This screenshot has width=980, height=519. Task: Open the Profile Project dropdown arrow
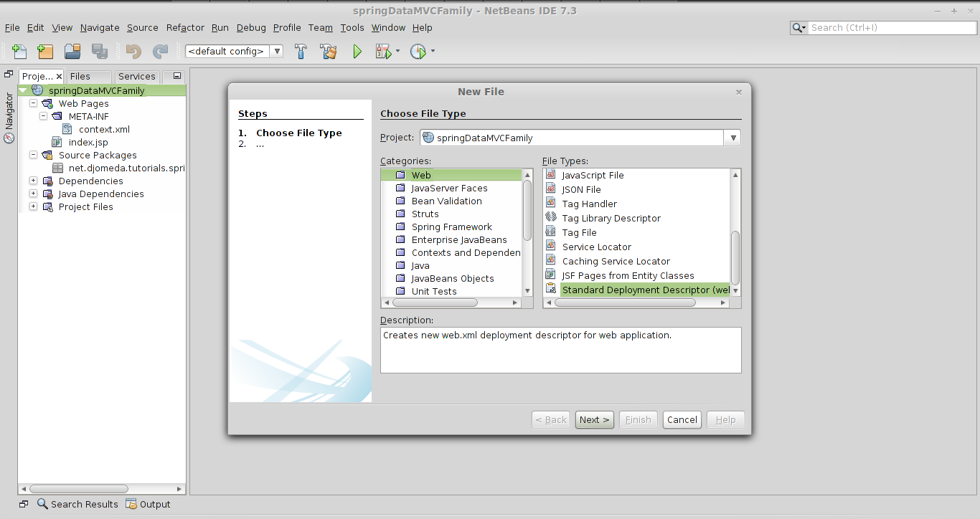433,51
